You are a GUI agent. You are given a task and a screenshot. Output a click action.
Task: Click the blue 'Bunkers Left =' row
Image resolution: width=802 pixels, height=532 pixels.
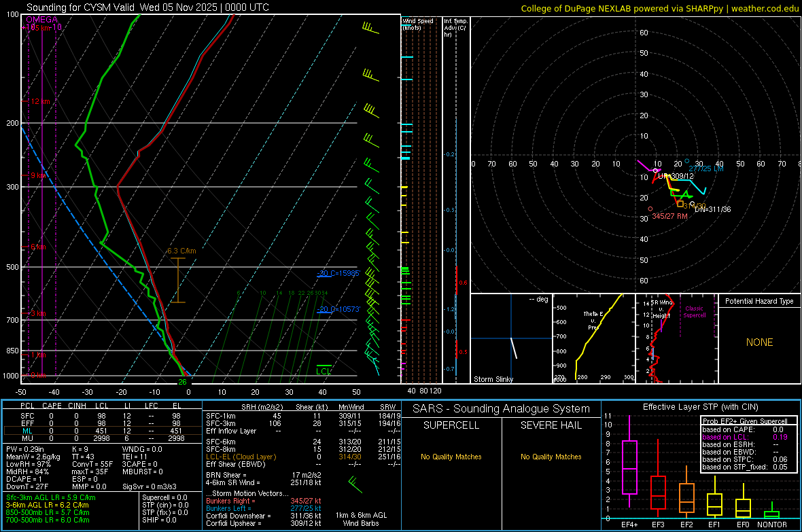coord(264,508)
